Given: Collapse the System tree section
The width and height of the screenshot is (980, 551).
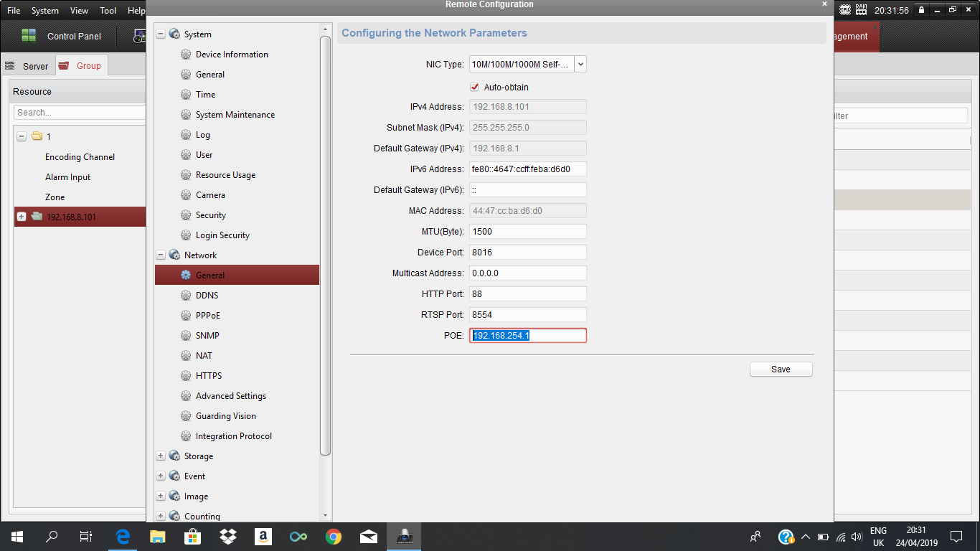Looking at the screenshot, I should click(x=161, y=34).
